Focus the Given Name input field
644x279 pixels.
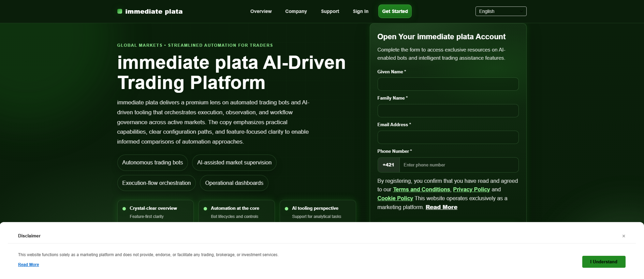point(448,84)
